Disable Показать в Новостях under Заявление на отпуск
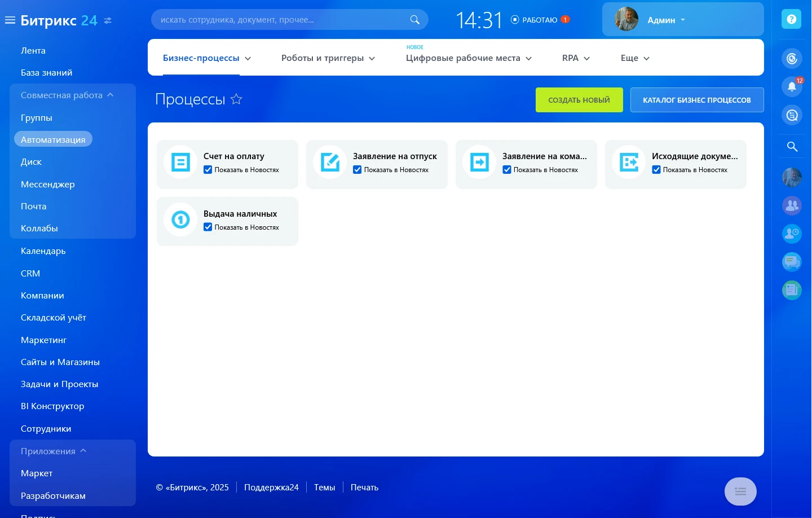 (358, 169)
